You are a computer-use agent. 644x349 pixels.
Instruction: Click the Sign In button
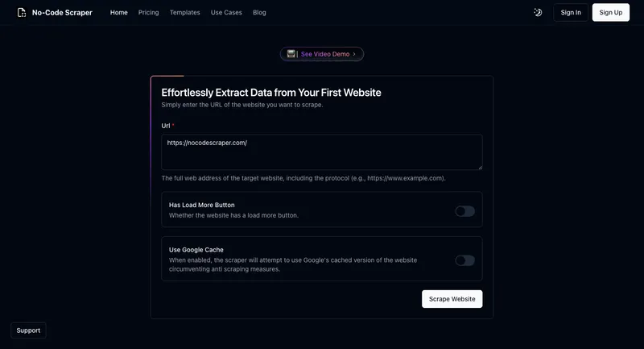click(571, 12)
